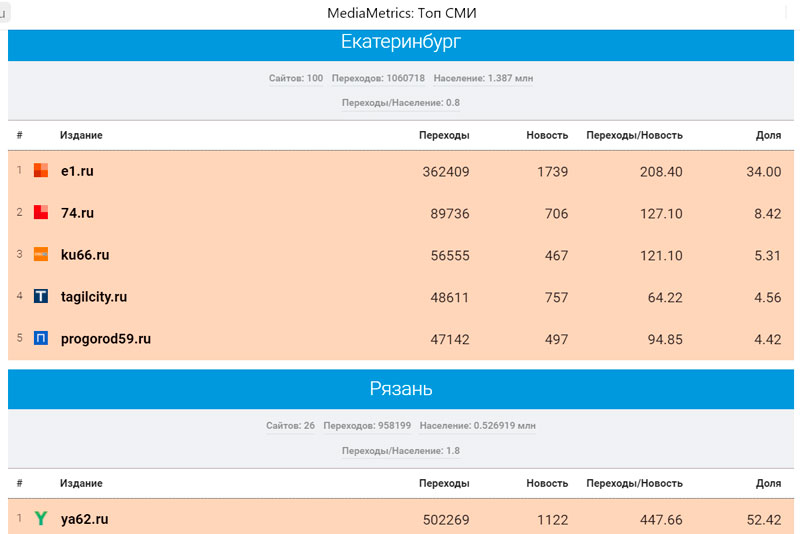
Task: Click the progorod59.ru blue favicon
Action: (x=41, y=339)
